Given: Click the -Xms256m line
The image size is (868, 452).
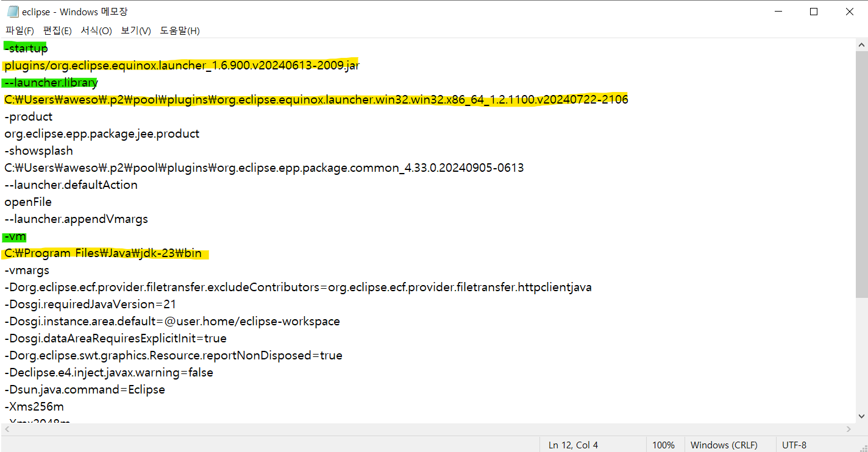Looking at the screenshot, I should coord(34,406).
